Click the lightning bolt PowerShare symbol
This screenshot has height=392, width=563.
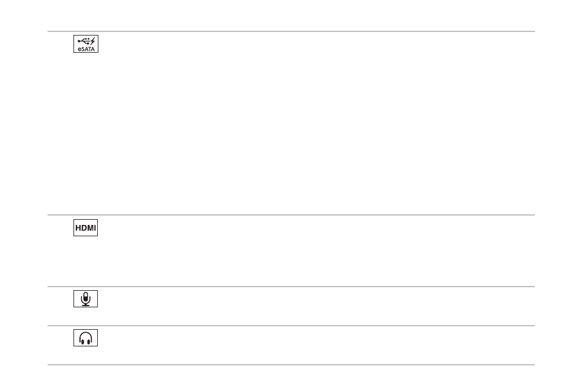pos(92,41)
